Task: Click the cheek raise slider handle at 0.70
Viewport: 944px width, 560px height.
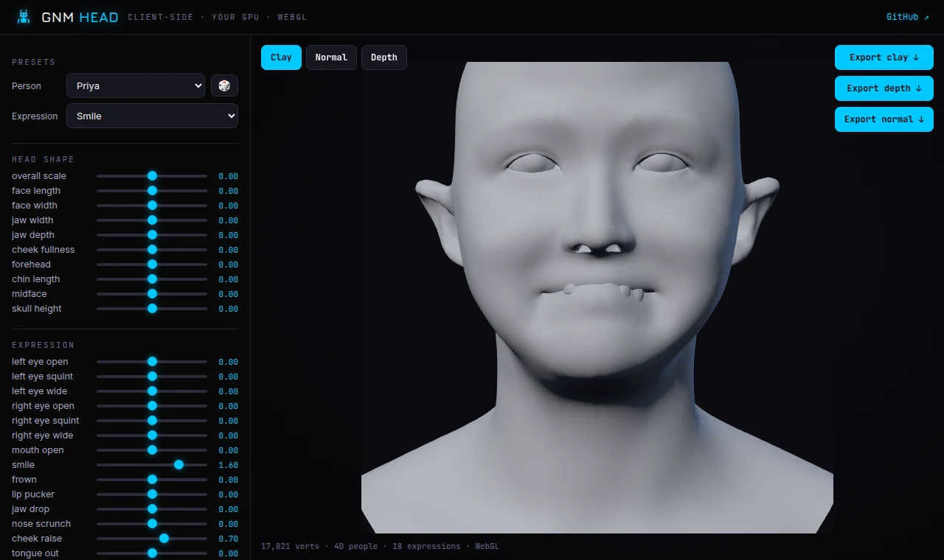Action: pyautogui.click(x=164, y=539)
